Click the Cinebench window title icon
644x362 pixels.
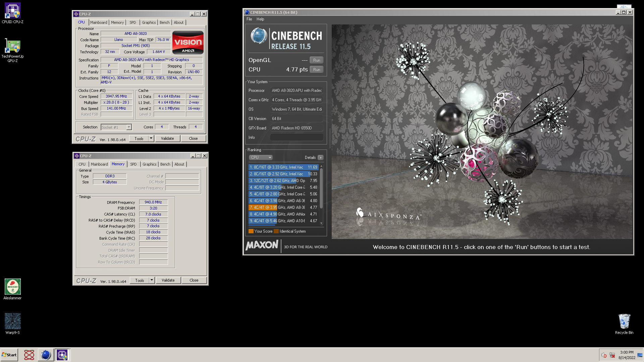[247, 12]
